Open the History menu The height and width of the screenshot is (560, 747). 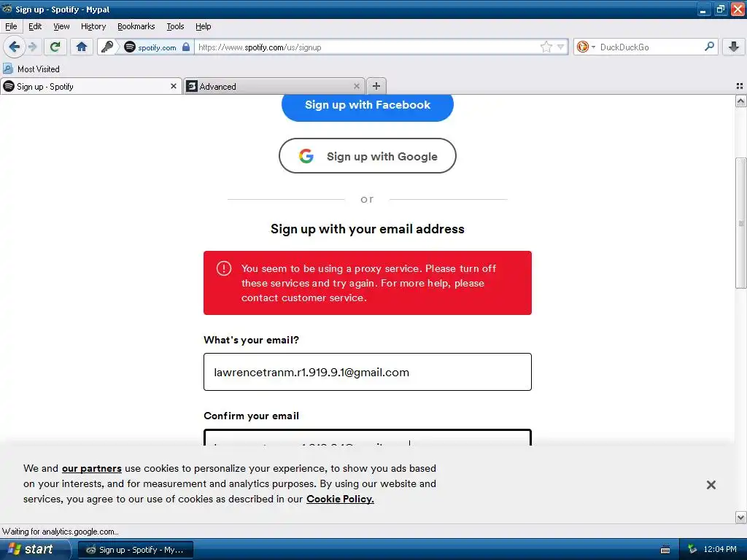(93, 26)
